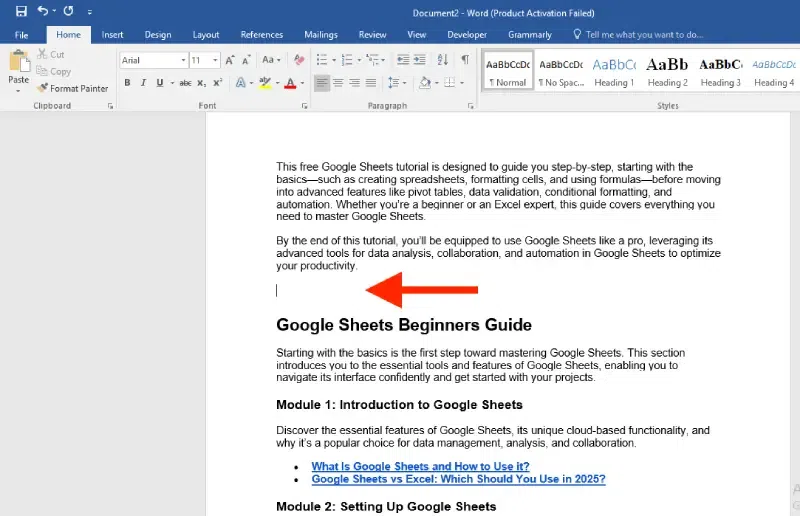800x516 pixels.
Task: Expand the Paste options arrow
Action: [x=18, y=91]
